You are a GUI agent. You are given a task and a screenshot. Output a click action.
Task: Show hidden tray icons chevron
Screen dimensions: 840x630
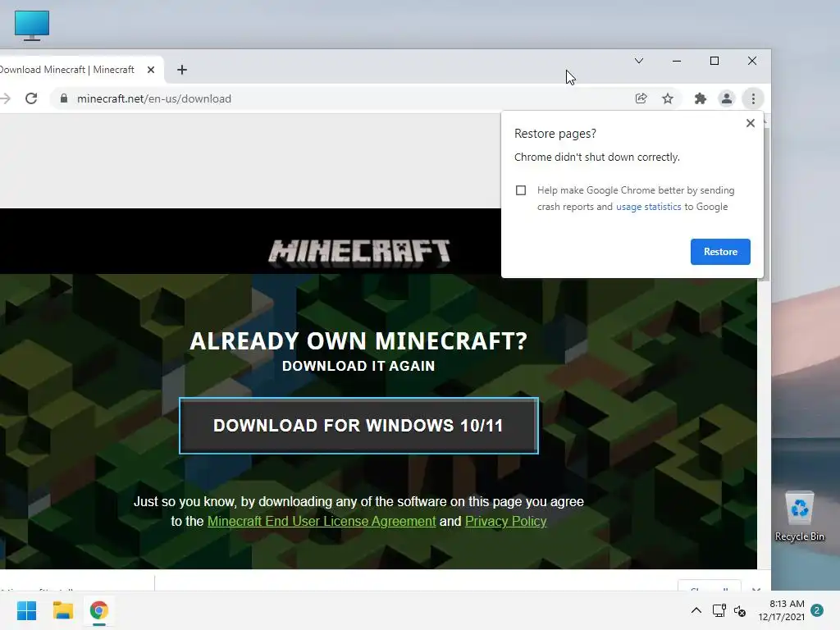point(696,610)
